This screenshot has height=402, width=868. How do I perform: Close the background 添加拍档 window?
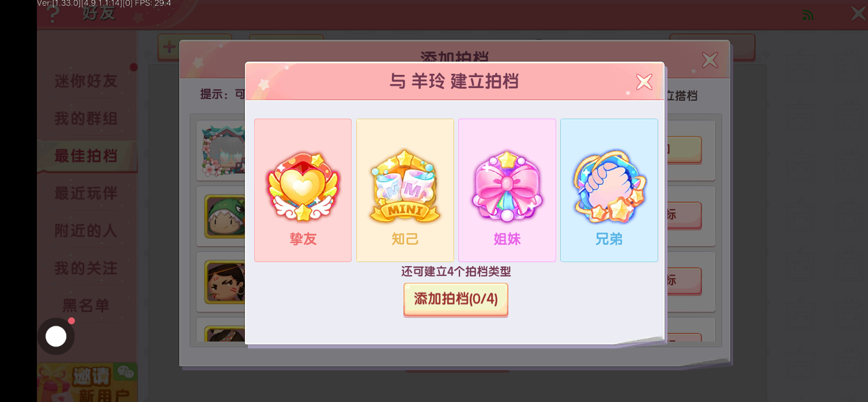click(x=710, y=59)
